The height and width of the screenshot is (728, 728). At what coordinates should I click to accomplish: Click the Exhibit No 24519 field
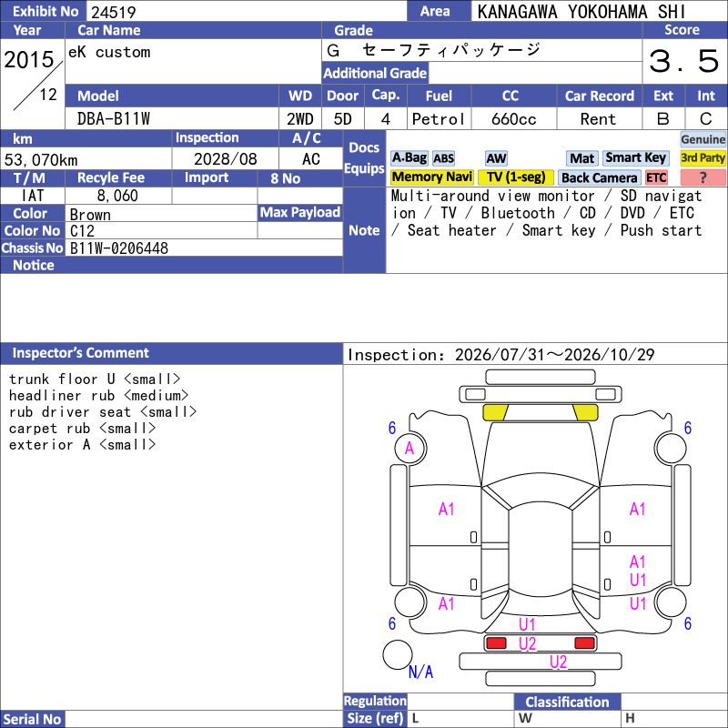tap(246, 11)
